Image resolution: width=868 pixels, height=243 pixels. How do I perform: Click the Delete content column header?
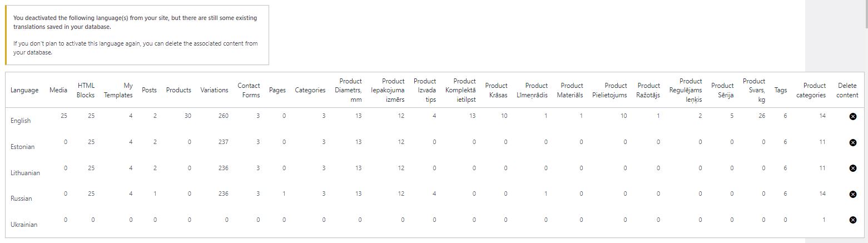click(847, 90)
